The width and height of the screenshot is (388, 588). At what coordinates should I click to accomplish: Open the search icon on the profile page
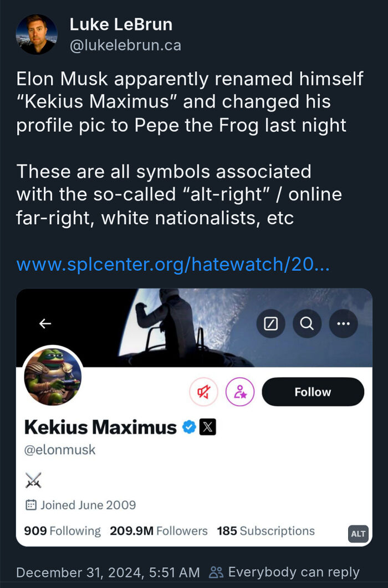307,323
